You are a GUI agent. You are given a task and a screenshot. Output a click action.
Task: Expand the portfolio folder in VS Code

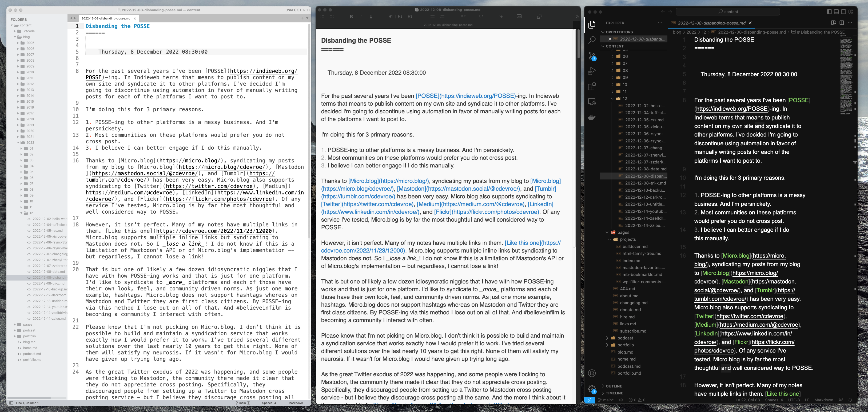click(625, 345)
